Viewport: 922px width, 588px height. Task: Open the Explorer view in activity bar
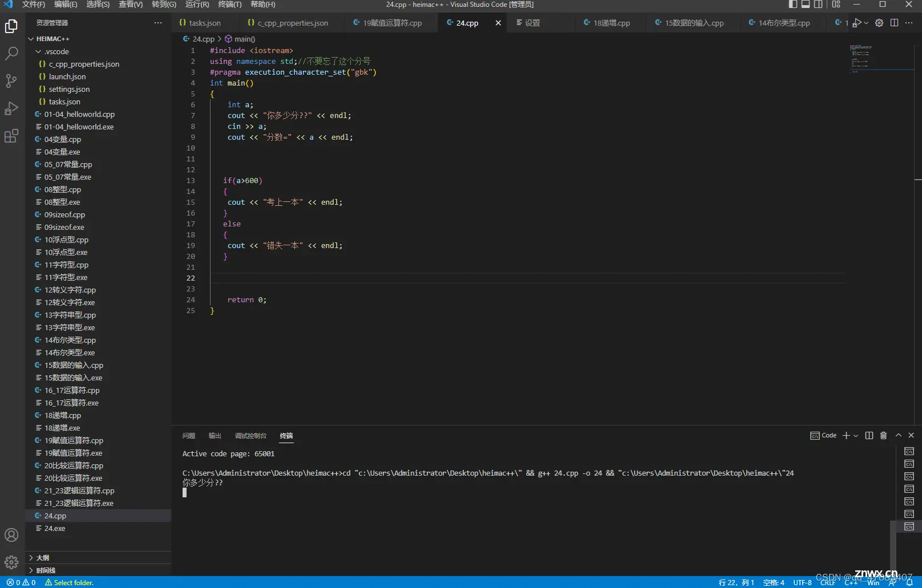pyautogui.click(x=11, y=26)
